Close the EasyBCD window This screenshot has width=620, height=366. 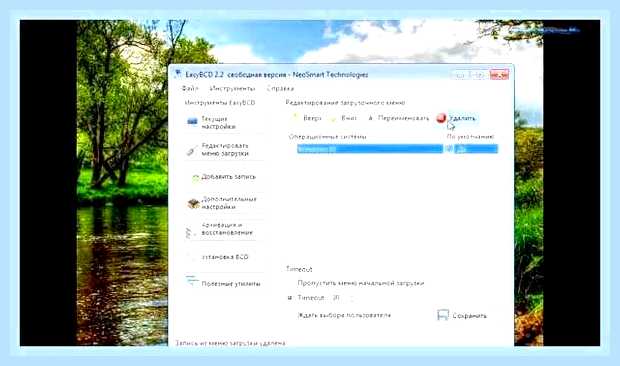[499, 74]
